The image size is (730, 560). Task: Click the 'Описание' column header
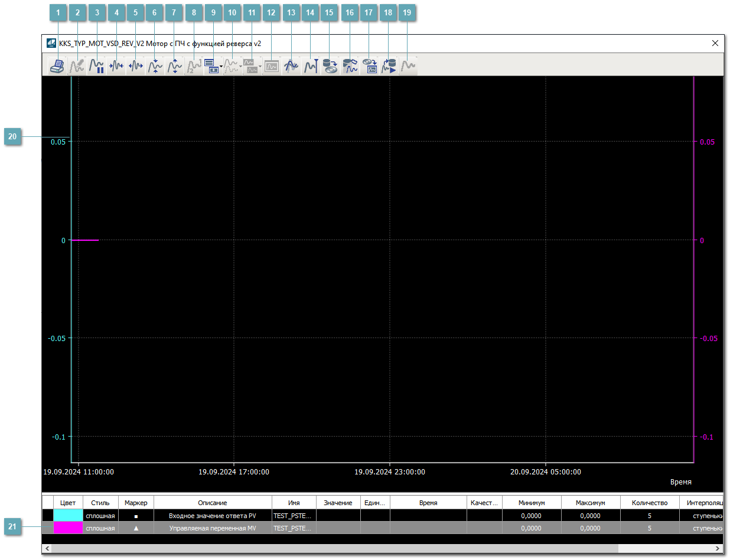(x=212, y=503)
